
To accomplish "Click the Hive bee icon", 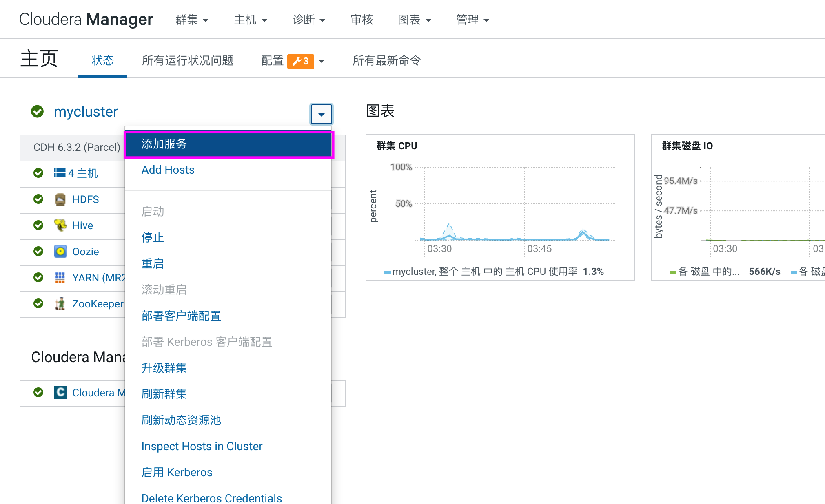I will click(x=60, y=225).
